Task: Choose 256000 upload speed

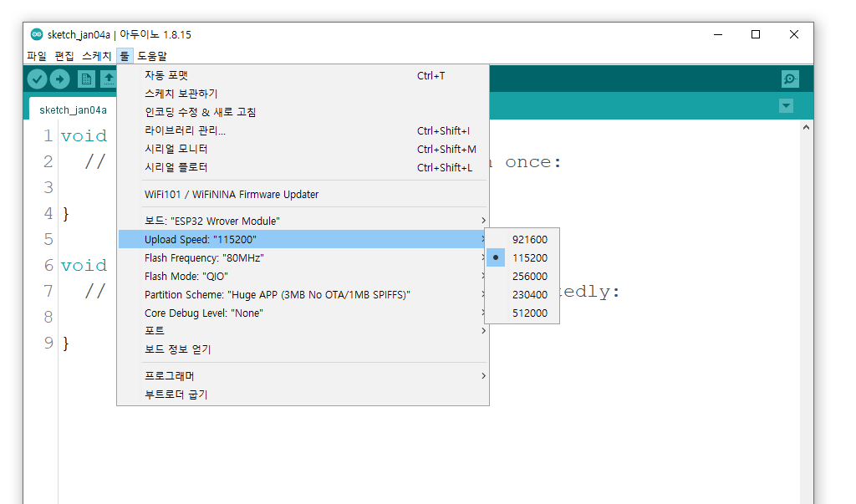Action: tap(522, 277)
